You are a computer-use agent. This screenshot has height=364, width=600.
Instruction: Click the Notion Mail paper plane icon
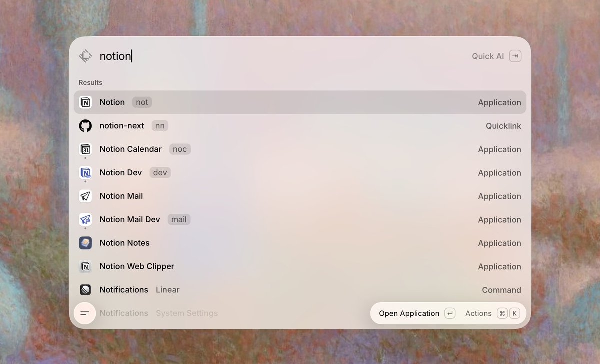pyautogui.click(x=85, y=196)
